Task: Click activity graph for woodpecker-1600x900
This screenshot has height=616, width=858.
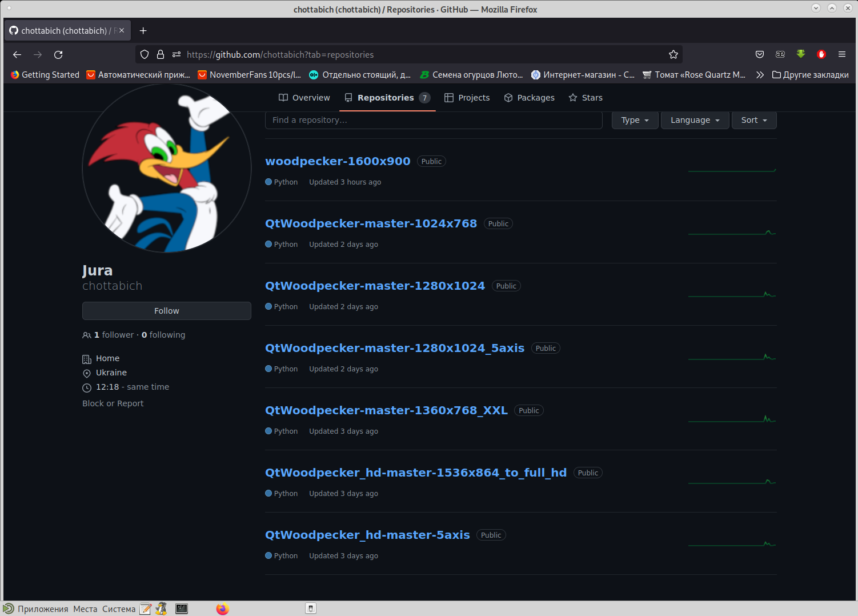Action: pyautogui.click(x=732, y=170)
